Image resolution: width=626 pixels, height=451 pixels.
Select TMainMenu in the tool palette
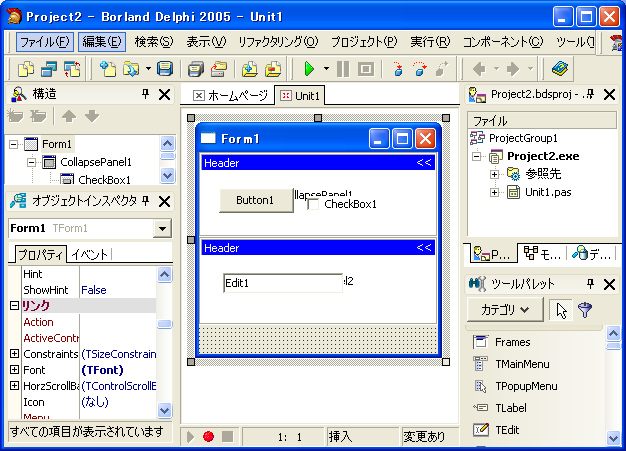coord(522,364)
